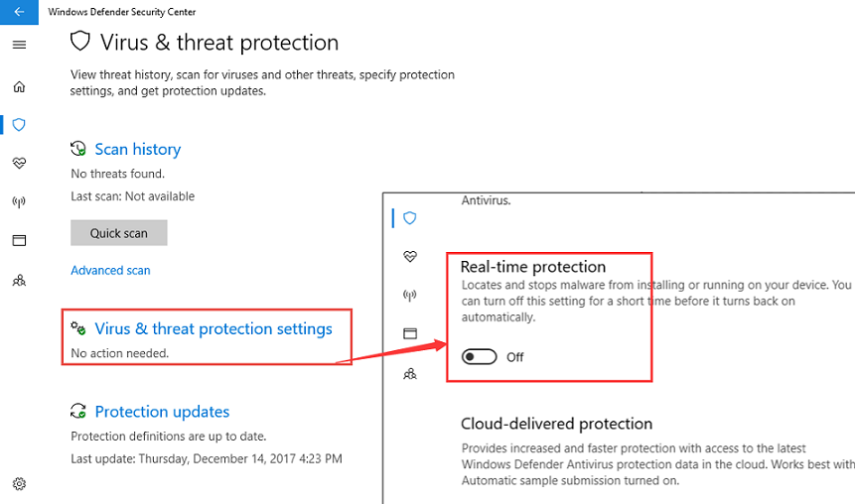Open Family options people icon in sidebar

pos(19,281)
